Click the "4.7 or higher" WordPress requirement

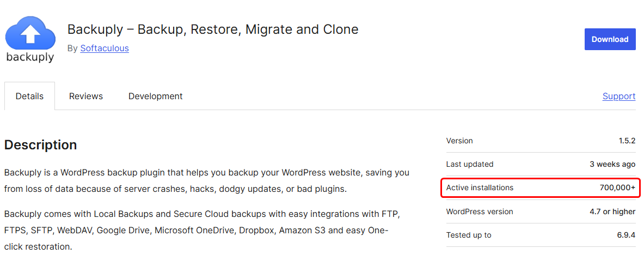pyautogui.click(x=612, y=211)
